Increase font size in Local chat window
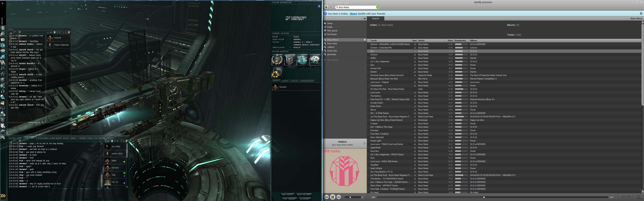Image resolution: width=644 pixels, height=201 pixels. coord(51,33)
